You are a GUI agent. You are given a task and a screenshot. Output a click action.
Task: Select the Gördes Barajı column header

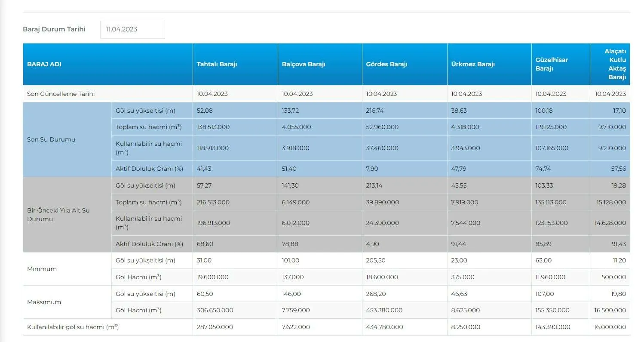click(x=386, y=64)
